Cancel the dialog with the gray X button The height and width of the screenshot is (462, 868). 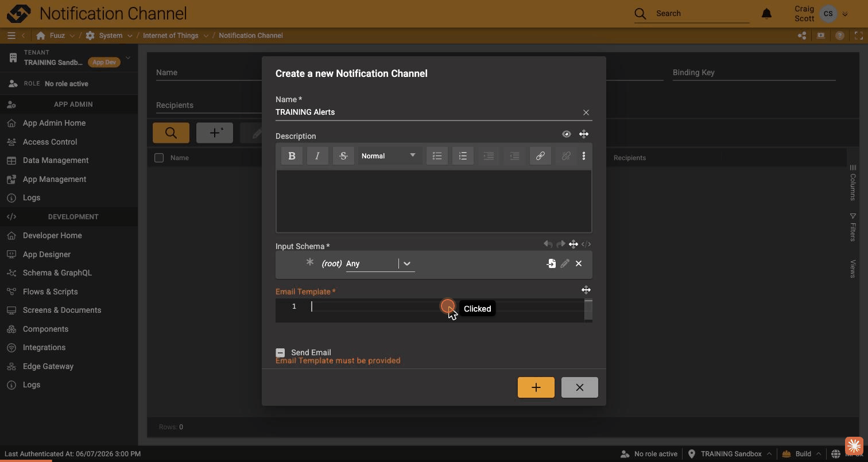tap(580, 387)
